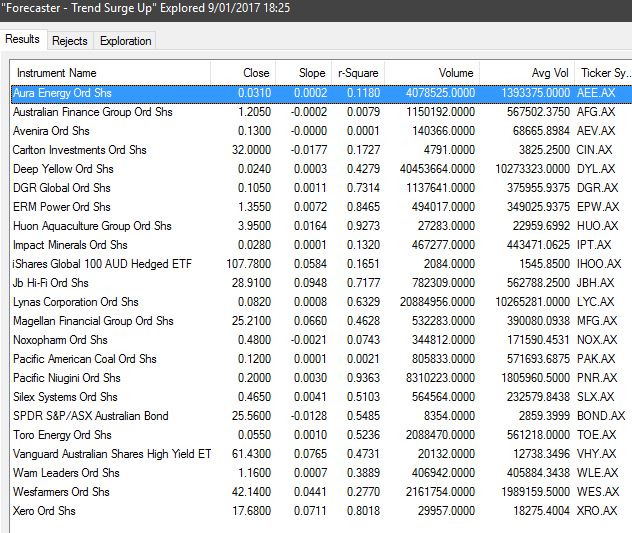Sort by Close column header
632x533 pixels.
pyautogui.click(x=243, y=73)
